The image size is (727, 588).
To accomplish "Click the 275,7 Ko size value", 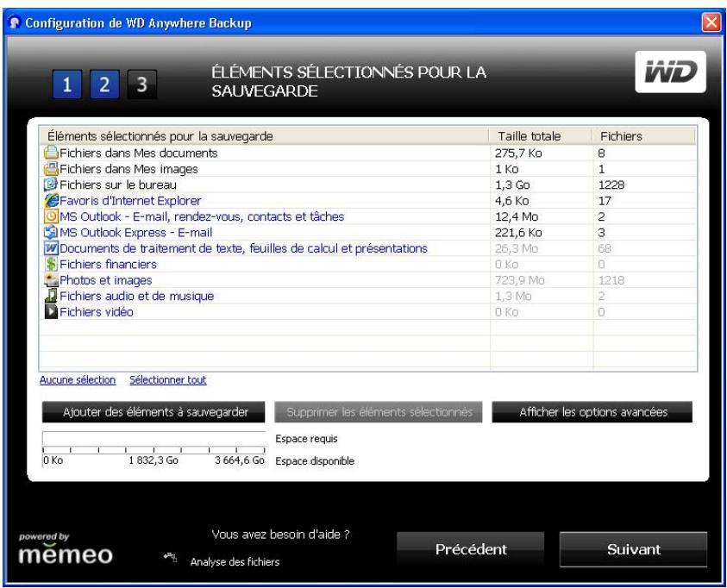I will pyautogui.click(x=518, y=153).
